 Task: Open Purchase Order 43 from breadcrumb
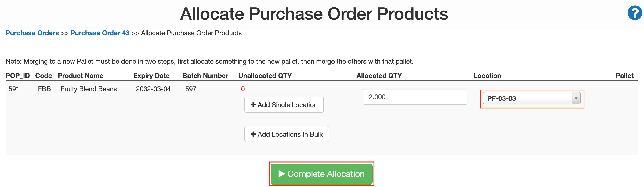point(100,33)
